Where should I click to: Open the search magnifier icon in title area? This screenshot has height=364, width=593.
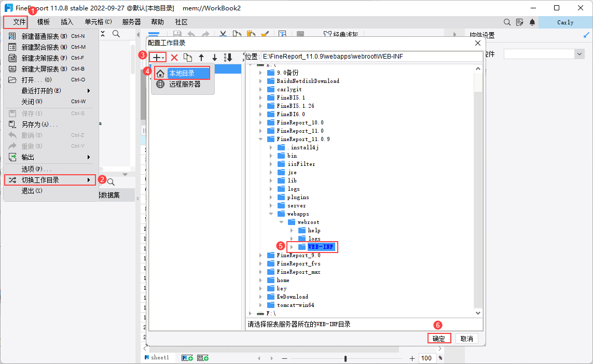point(507,22)
